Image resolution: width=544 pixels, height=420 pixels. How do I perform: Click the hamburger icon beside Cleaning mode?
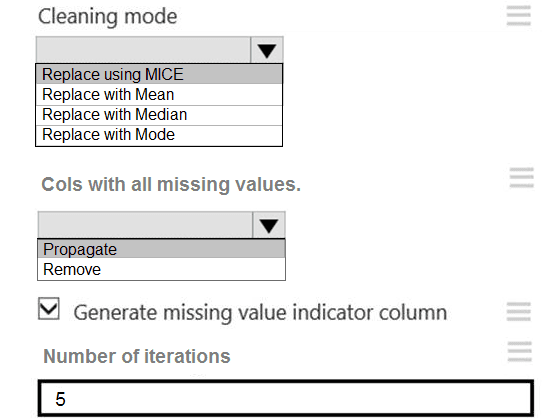518,16
